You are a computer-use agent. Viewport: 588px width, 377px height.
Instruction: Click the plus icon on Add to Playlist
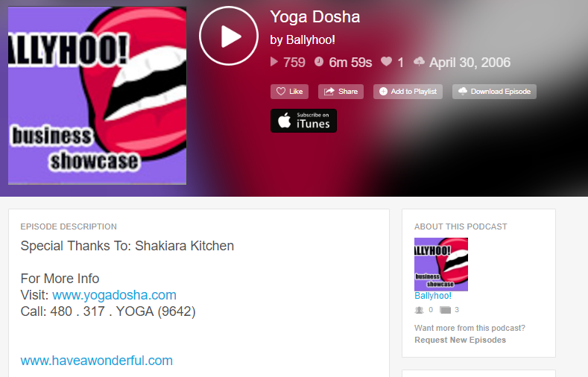(383, 92)
